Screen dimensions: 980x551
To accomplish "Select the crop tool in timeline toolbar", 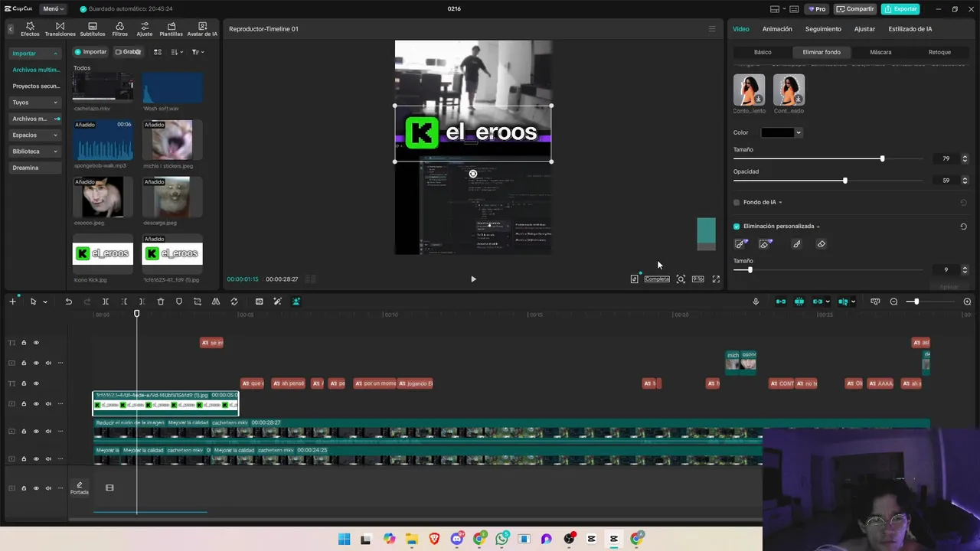I will 198,302.
